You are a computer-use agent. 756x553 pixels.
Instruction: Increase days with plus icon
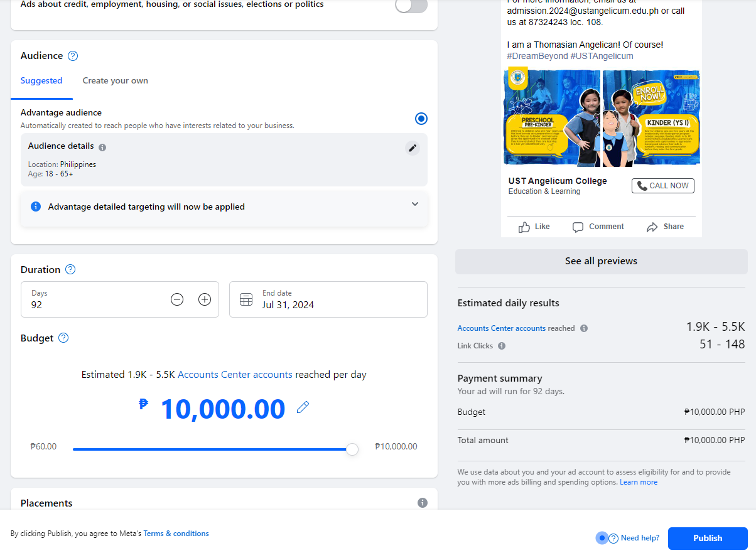(205, 299)
